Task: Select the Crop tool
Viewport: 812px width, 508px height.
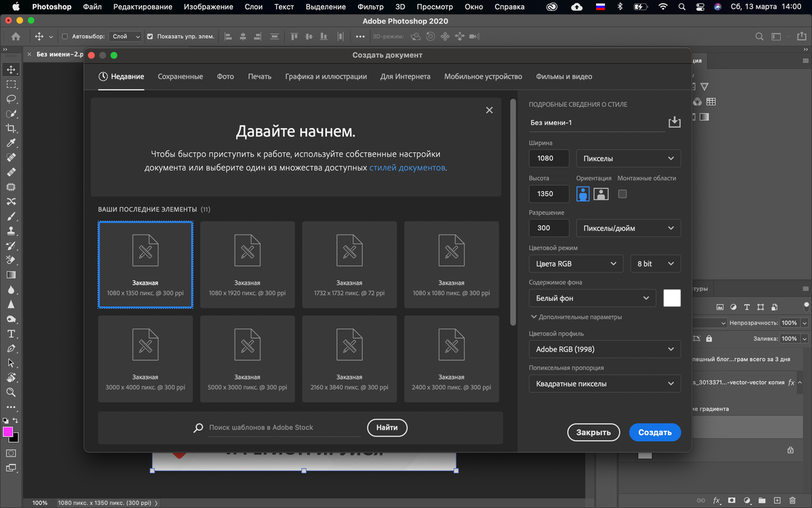Action: pos(11,128)
